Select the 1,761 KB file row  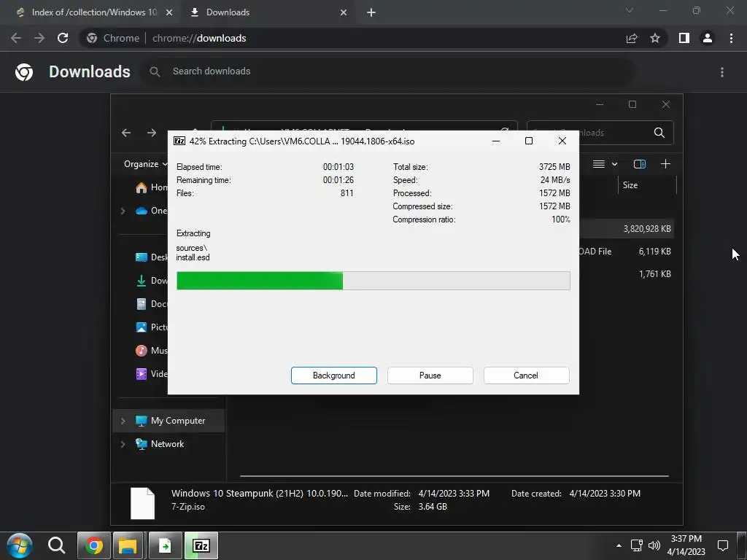click(x=627, y=274)
